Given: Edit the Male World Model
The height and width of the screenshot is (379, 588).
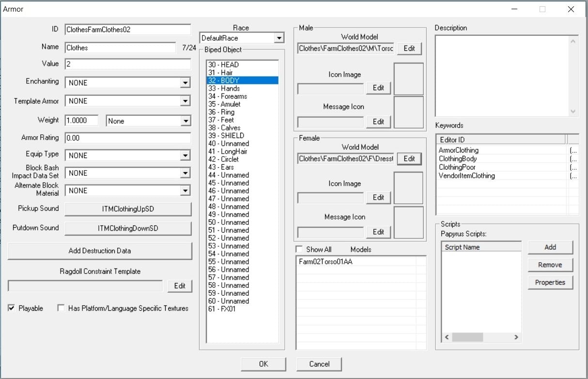Looking at the screenshot, I should 409,48.
